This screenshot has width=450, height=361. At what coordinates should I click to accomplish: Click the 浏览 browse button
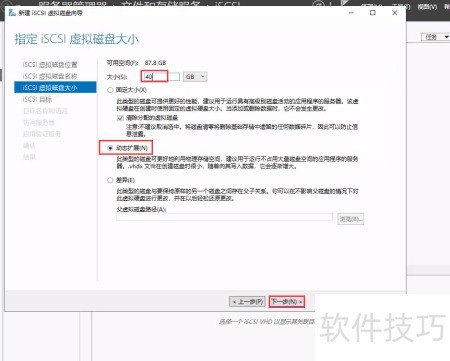click(x=350, y=219)
